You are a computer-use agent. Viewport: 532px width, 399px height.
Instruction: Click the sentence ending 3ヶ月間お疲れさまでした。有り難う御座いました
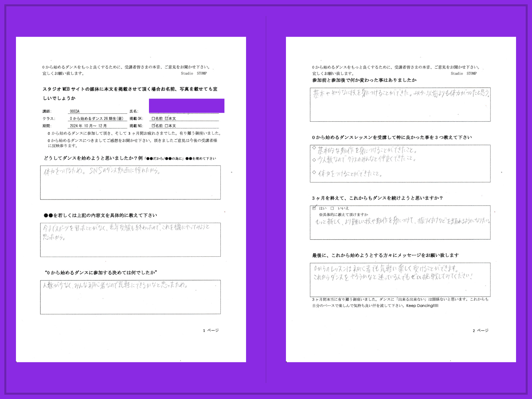pyautogui.click(x=134, y=133)
